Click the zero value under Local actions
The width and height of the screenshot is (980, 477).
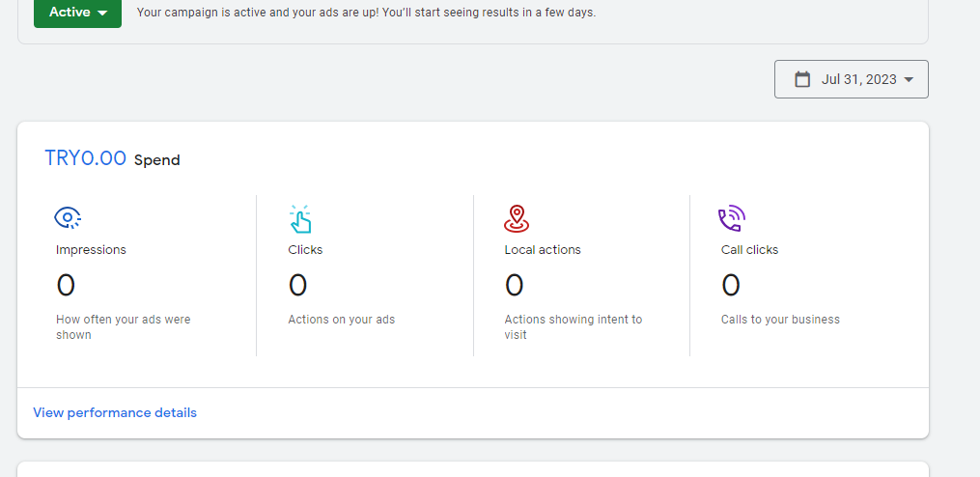(514, 285)
